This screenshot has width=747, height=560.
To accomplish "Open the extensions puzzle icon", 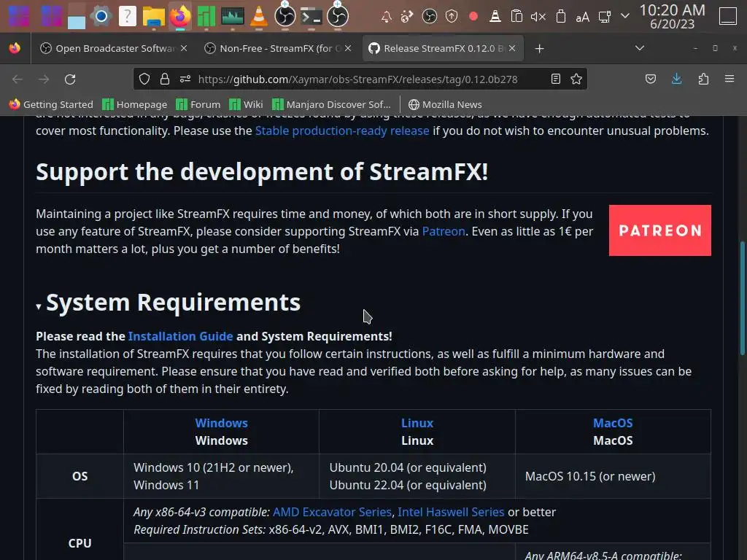I will click(703, 79).
